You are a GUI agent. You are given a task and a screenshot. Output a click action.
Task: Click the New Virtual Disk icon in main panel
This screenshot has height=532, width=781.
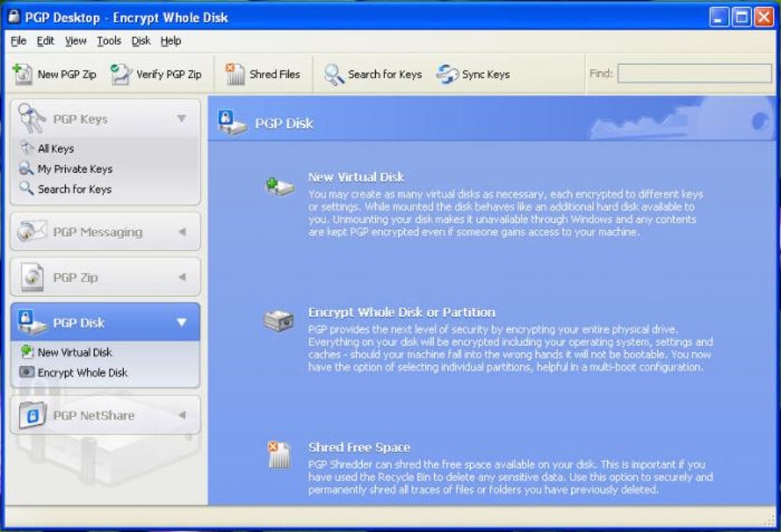coord(279,187)
